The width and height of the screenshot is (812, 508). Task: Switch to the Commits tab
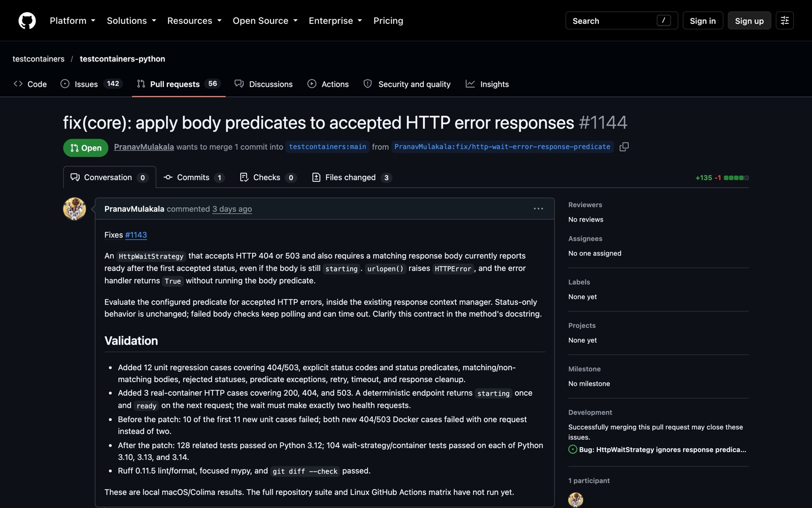[x=194, y=177]
